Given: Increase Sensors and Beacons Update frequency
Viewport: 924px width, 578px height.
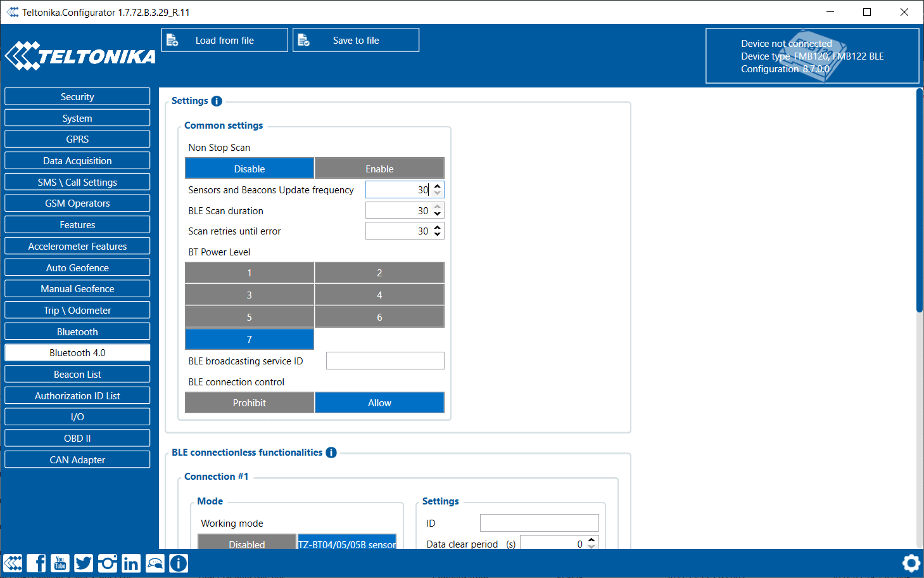Looking at the screenshot, I should (437, 186).
